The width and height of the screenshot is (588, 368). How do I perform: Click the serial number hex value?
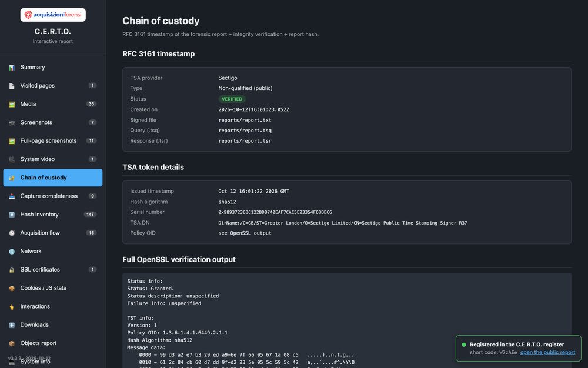click(x=275, y=212)
